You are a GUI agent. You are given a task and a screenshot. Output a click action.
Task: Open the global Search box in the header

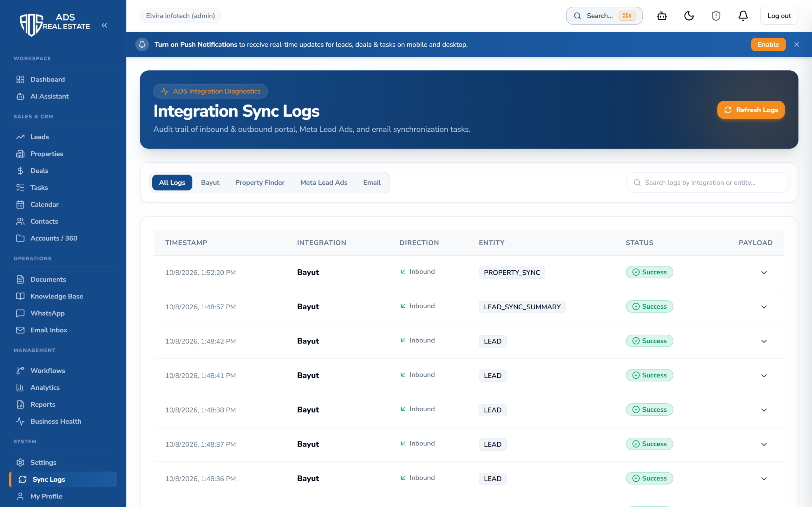tap(604, 16)
